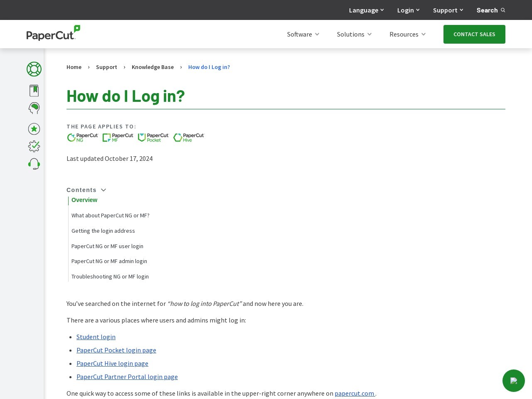Click the PaperCut NG product logo
Viewport: 532px width, 399px height.
pos(83,138)
